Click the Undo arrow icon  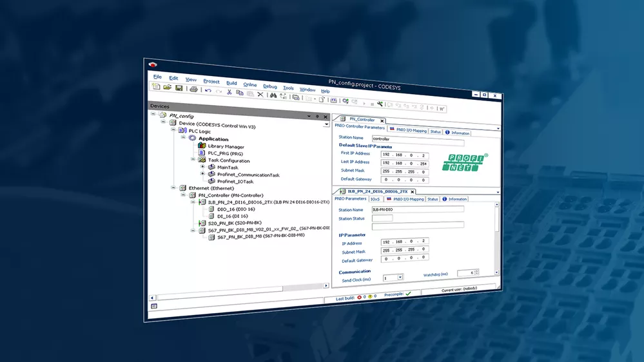coord(208,90)
